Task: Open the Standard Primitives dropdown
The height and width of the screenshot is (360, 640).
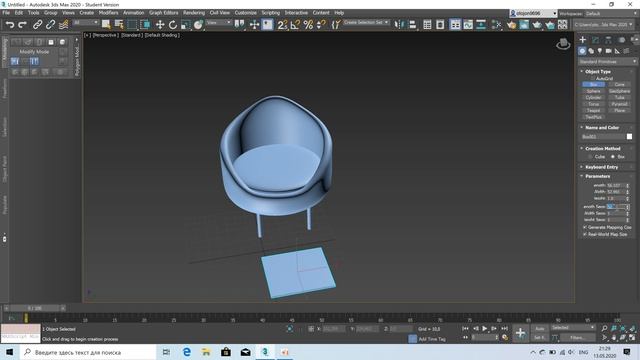Action: 607,62
